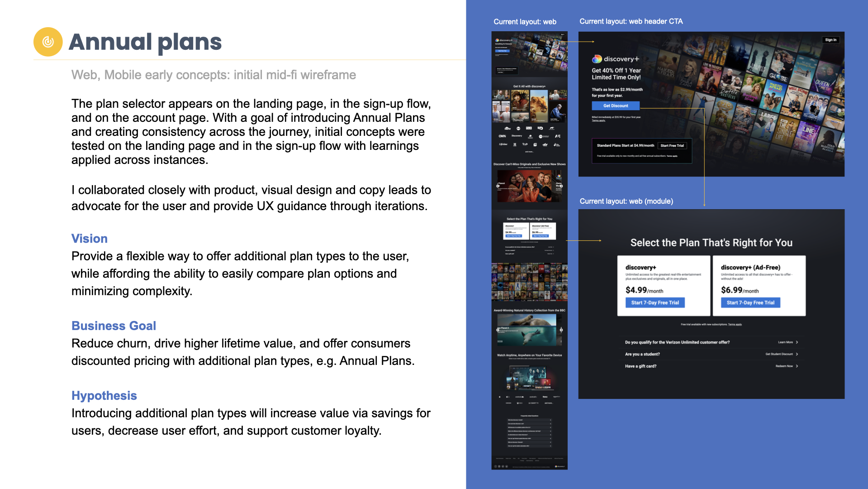Click the 'Current layout: web header CTA' label
Image resolution: width=868 pixels, height=489 pixels.
pyautogui.click(x=631, y=21)
